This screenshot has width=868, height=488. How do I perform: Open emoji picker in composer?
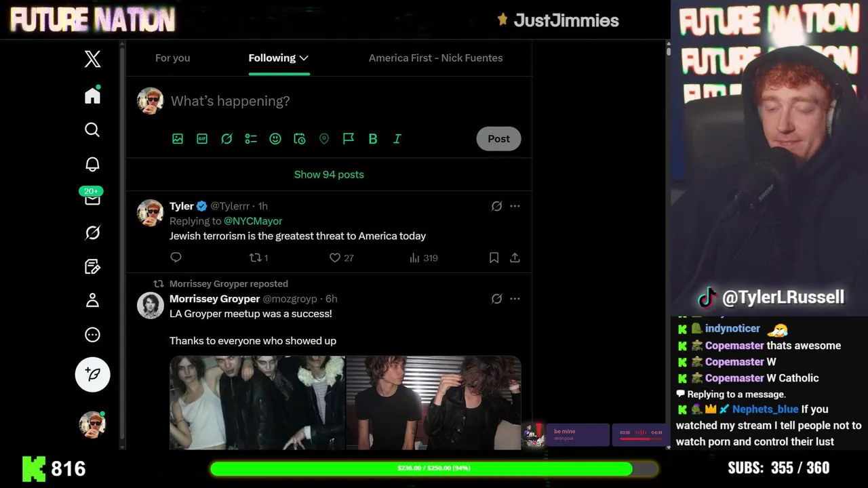(275, 138)
